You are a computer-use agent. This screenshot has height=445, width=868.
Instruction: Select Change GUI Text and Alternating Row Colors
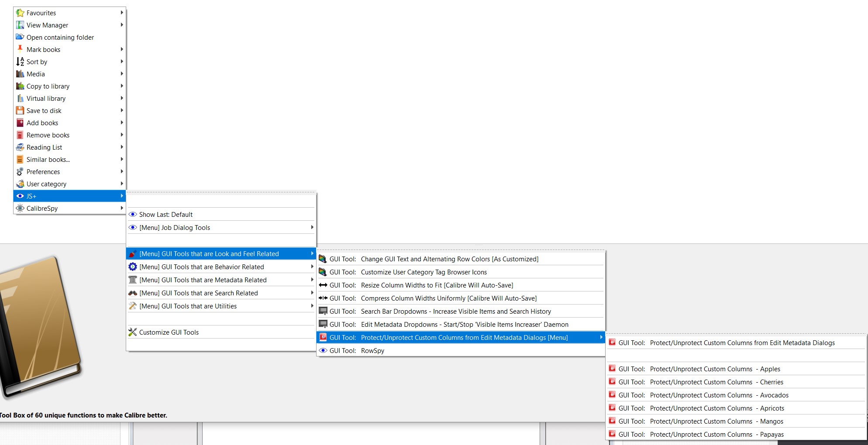461,259
